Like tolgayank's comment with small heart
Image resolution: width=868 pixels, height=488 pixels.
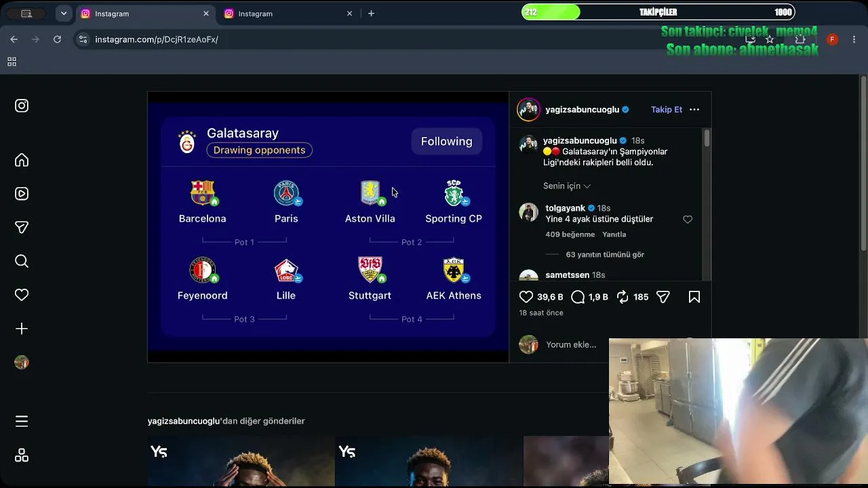click(688, 220)
